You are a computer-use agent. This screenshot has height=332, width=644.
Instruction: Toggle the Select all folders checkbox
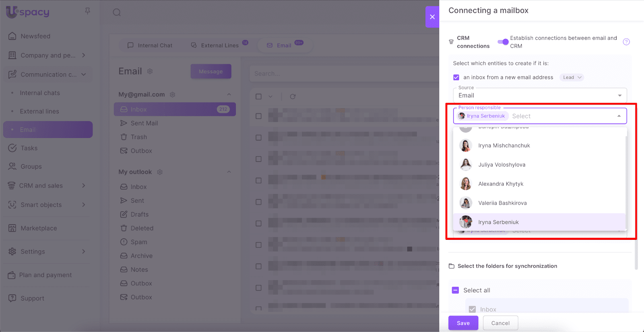click(x=455, y=290)
